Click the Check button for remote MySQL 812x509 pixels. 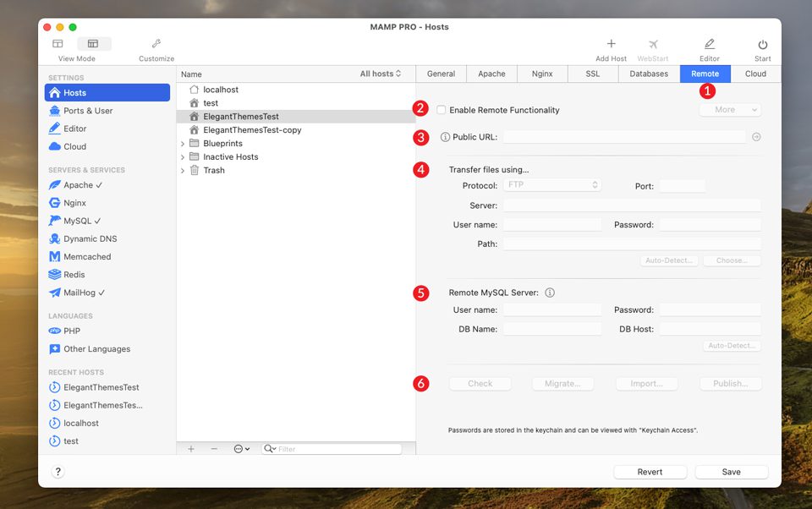click(x=480, y=383)
